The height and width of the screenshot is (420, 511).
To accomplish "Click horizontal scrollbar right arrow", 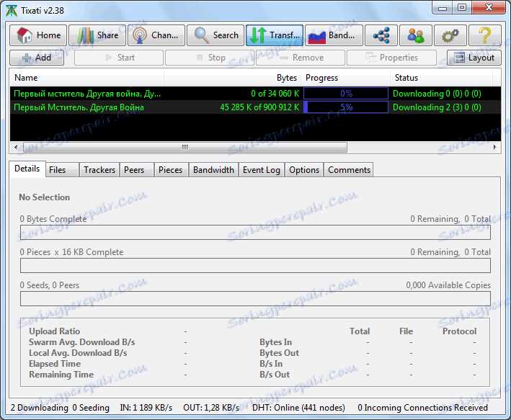I will click(494, 147).
